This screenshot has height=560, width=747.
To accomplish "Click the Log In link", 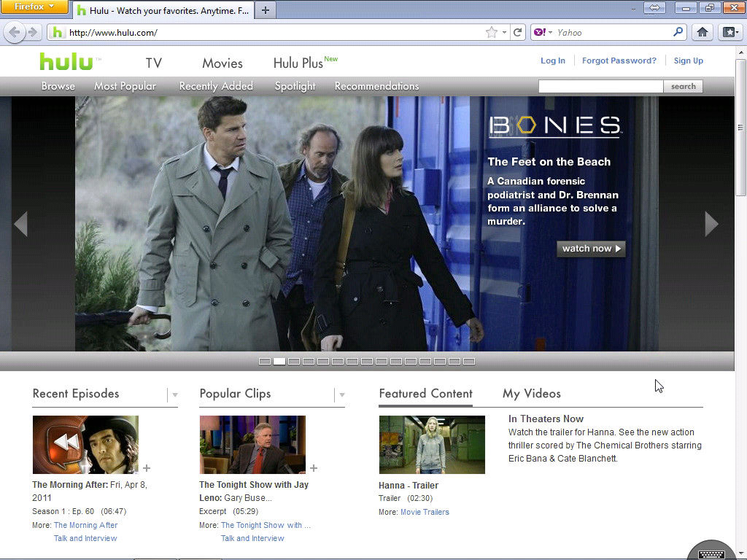I will (553, 61).
